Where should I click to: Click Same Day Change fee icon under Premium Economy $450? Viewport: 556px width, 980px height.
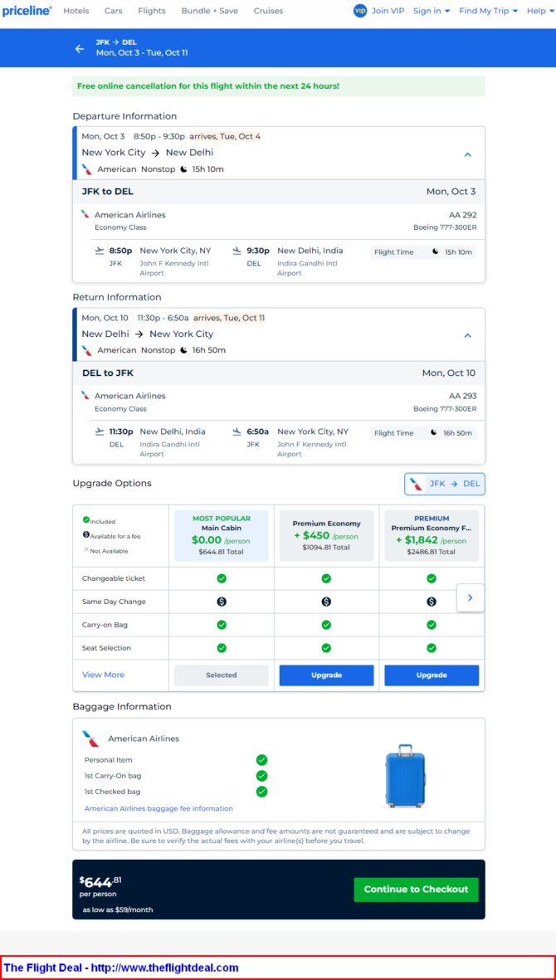tap(326, 602)
